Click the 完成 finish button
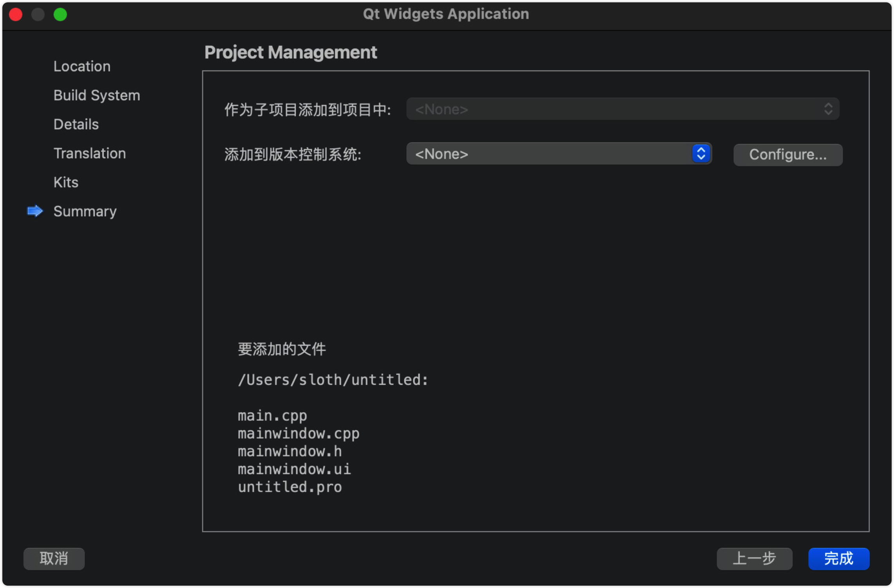This screenshot has height=588, width=894. (x=838, y=558)
